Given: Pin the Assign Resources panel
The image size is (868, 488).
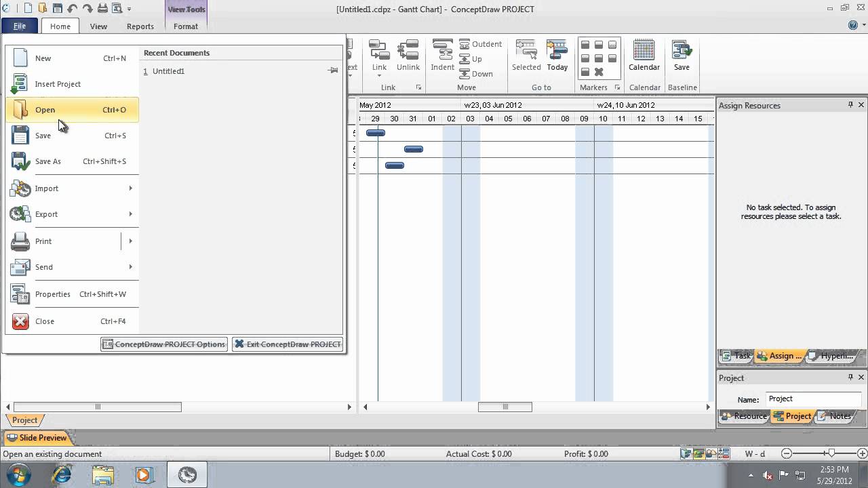Looking at the screenshot, I should pos(850,105).
